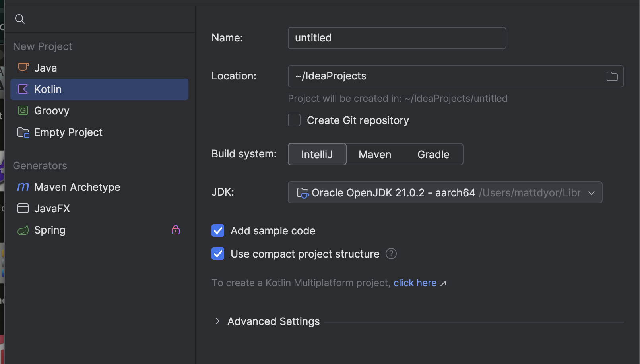Select Kotlin project type
The image size is (640, 364).
click(x=99, y=89)
